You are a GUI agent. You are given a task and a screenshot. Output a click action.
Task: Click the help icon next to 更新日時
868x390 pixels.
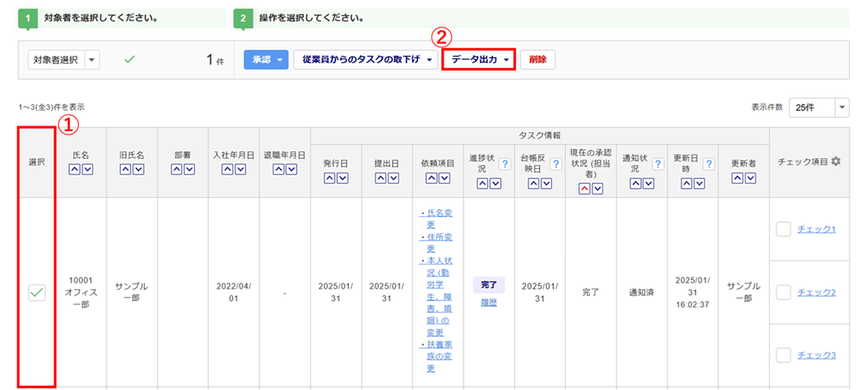pyautogui.click(x=708, y=164)
